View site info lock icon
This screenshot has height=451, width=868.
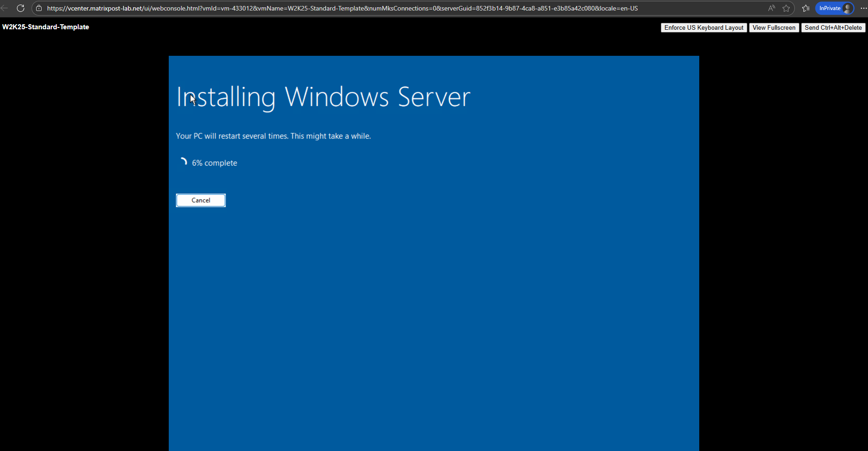point(39,8)
